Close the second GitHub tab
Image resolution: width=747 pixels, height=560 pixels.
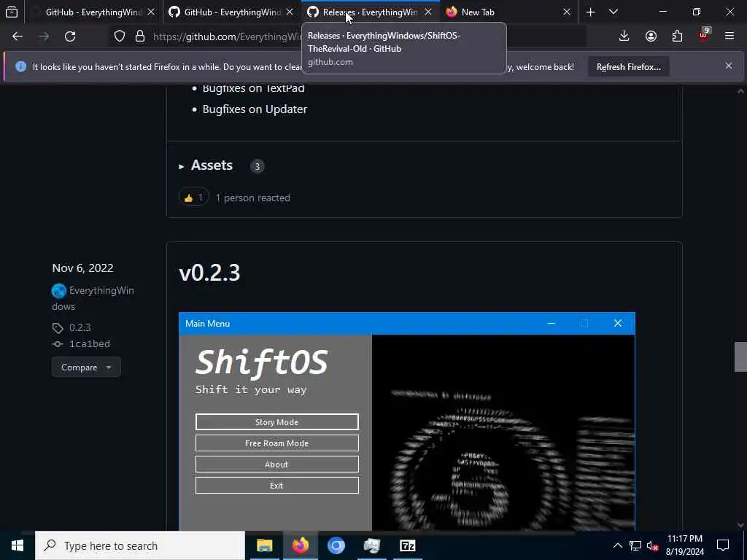290,12
